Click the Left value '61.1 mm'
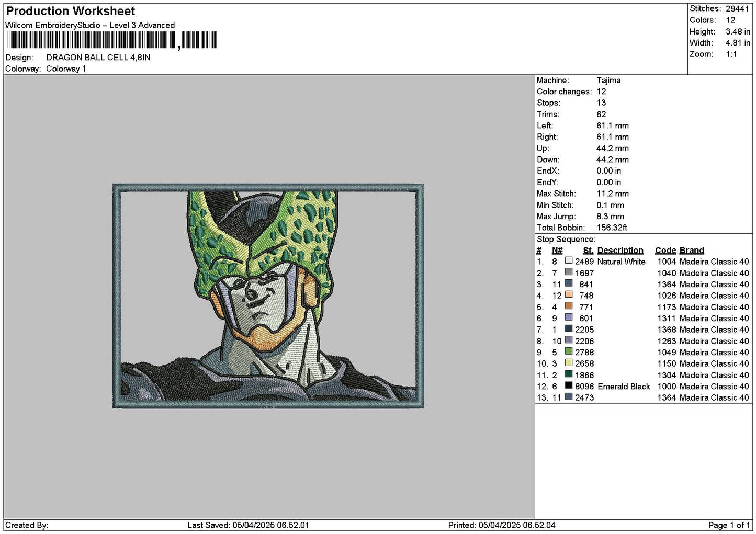Viewport: 756px width, 534px height. click(613, 126)
